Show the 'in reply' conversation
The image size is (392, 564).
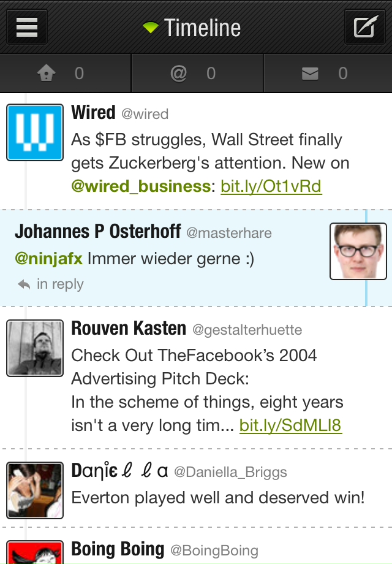[x=60, y=284]
